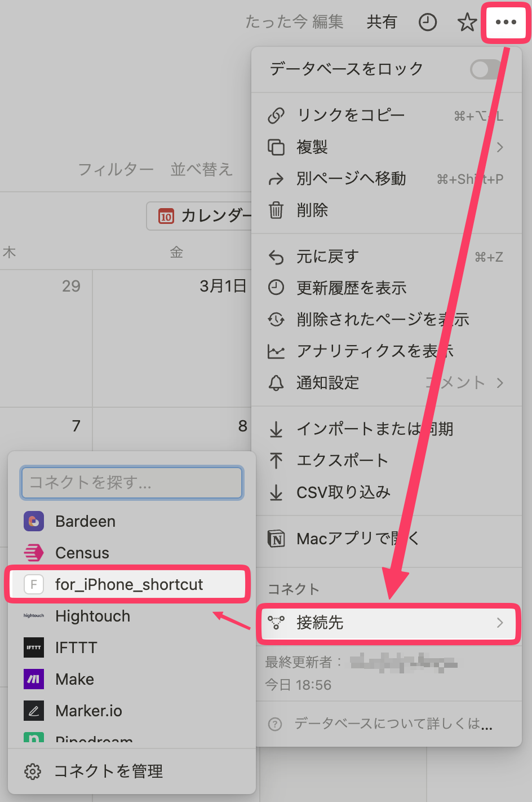This screenshot has height=802, width=532.
Task: Open the clock updates history icon
Action: tap(428, 23)
